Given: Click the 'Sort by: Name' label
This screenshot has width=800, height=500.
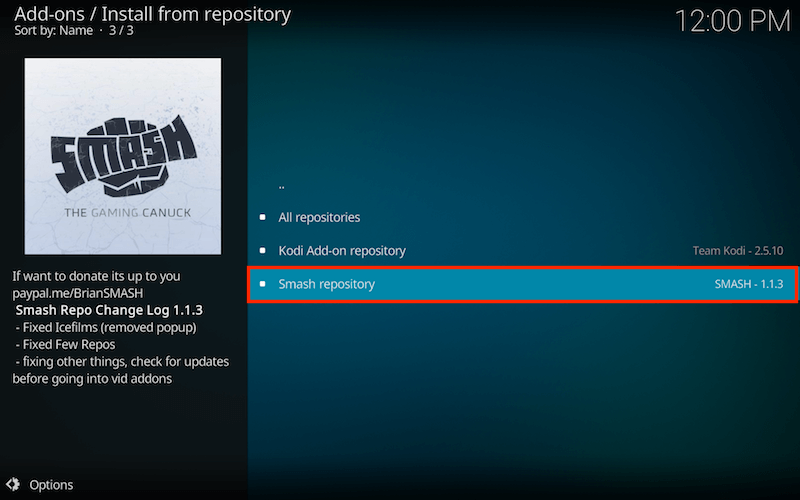Looking at the screenshot, I should (54, 31).
